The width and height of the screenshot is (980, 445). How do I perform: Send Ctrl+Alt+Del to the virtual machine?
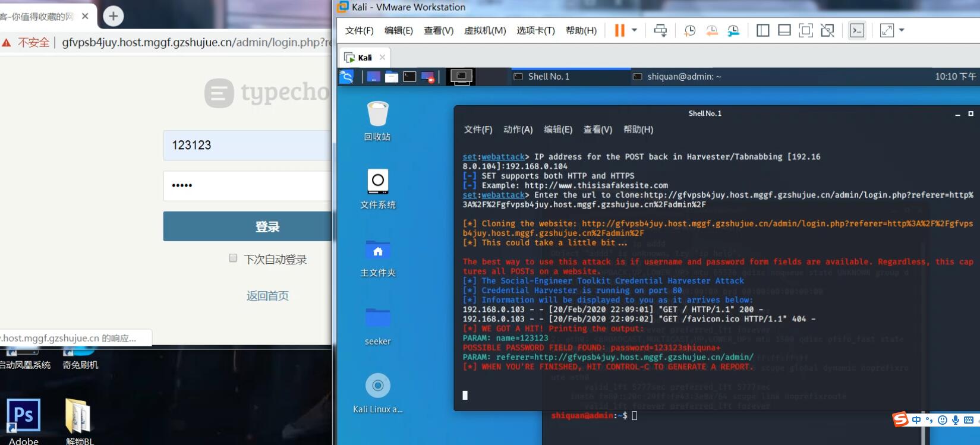[x=660, y=30]
